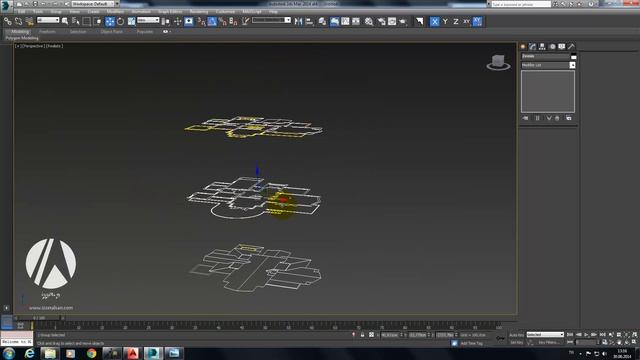Open the Material Editor
640x360 pixels.
click(369, 21)
